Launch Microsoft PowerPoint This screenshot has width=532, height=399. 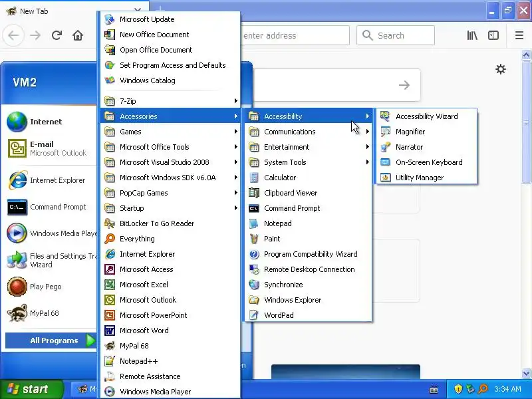[170, 315]
